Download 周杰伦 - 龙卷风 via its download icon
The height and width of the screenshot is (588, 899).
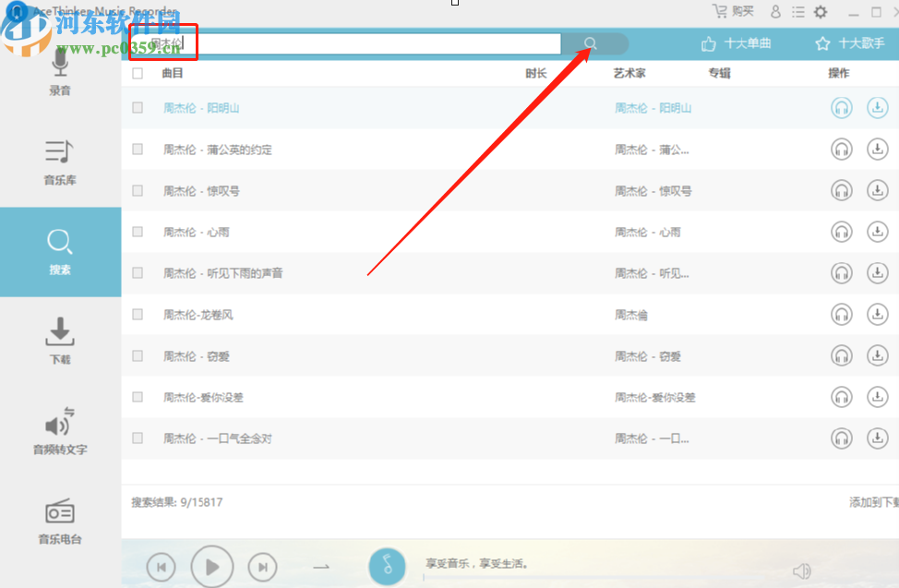[x=878, y=314]
